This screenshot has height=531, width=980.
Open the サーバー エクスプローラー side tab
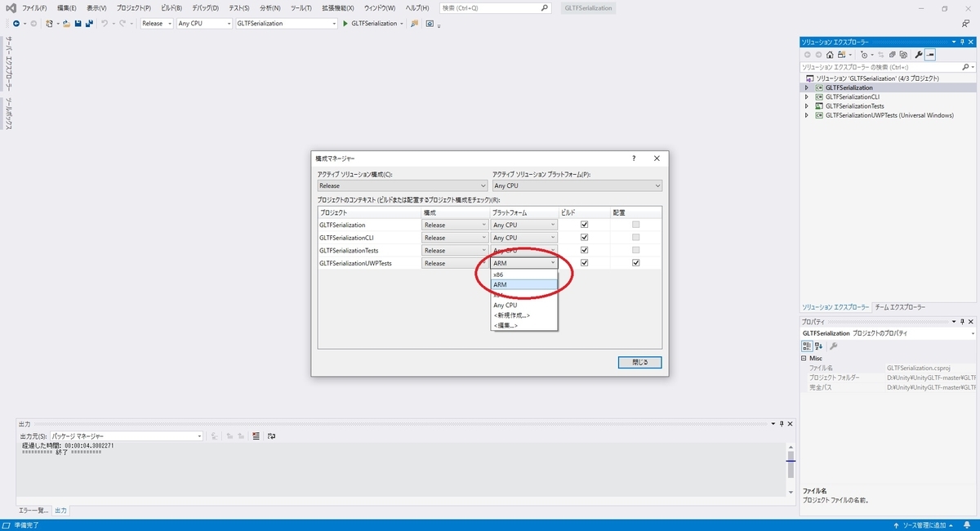(9, 64)
